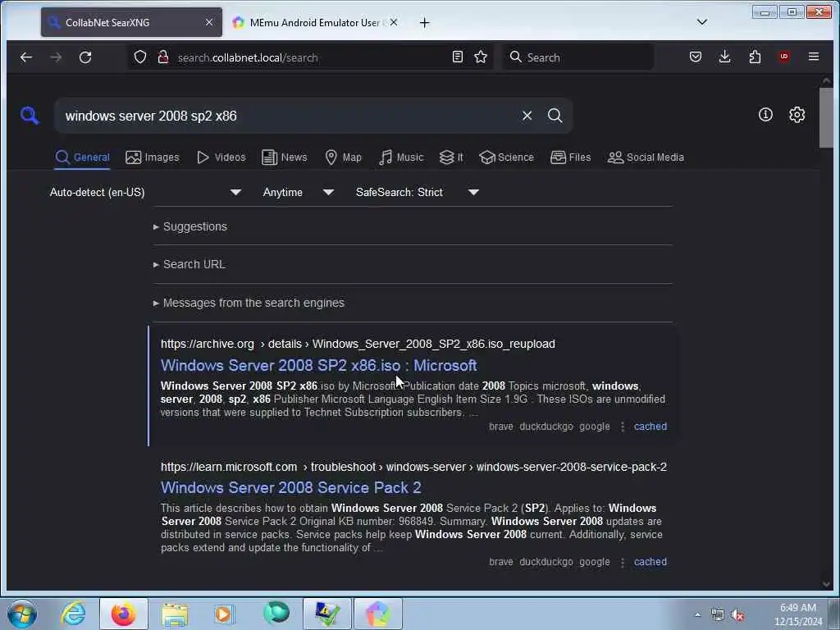Switch to the Images search category
840x630 pixels.
pyautogui.click(x=152, y=157)
